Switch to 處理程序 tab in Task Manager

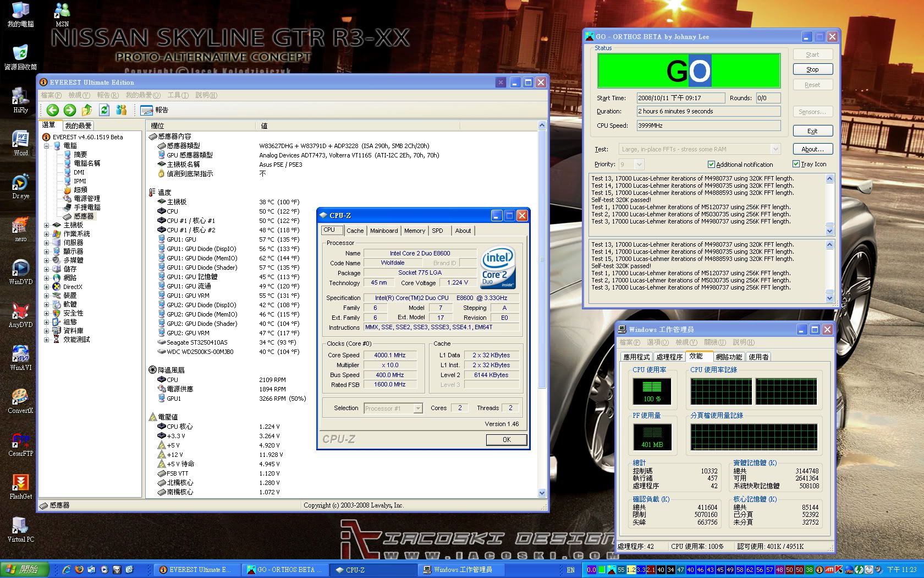point(669,357)
